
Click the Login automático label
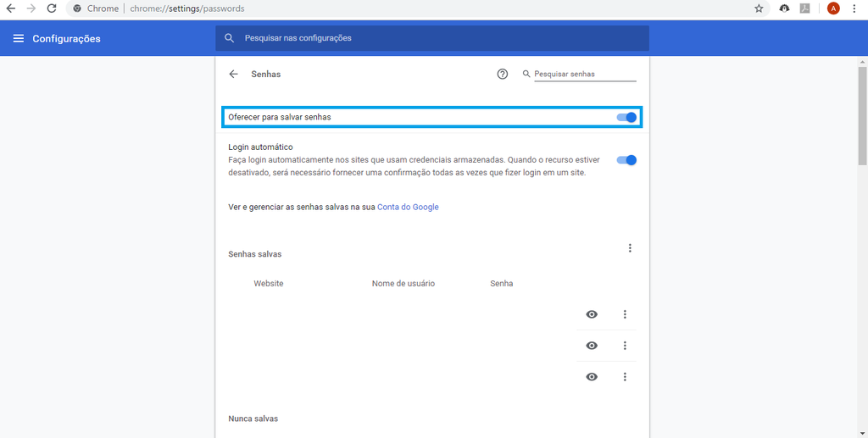[260, 147]
